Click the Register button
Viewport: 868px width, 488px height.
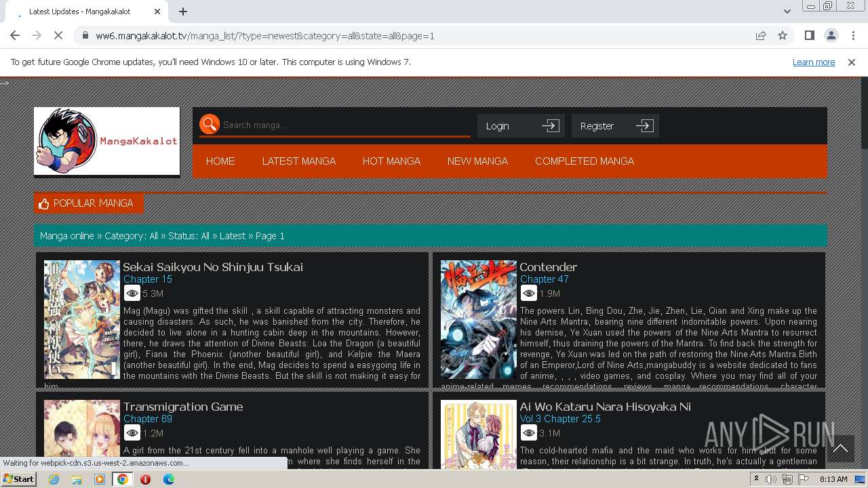tap(615, 125)
